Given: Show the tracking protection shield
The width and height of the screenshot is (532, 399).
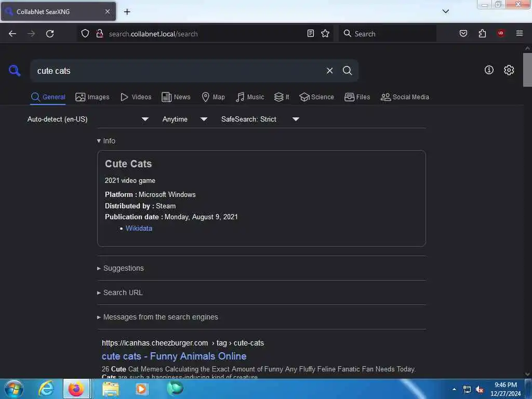Looking at the screenshot, I should [85, 34].
